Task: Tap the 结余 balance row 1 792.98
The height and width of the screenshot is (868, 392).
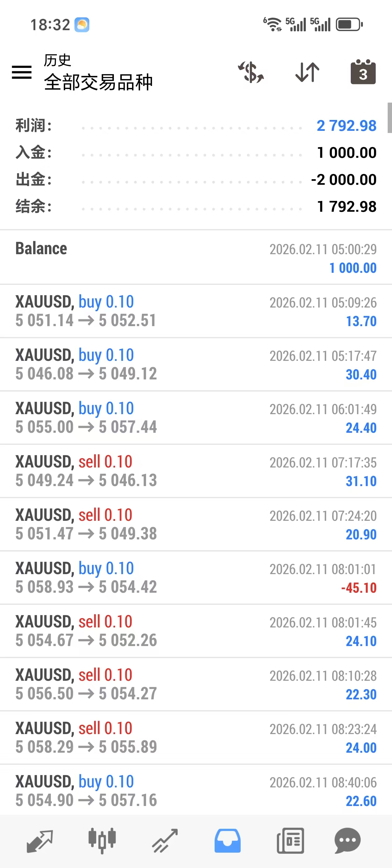Action: tap(196, 206)
